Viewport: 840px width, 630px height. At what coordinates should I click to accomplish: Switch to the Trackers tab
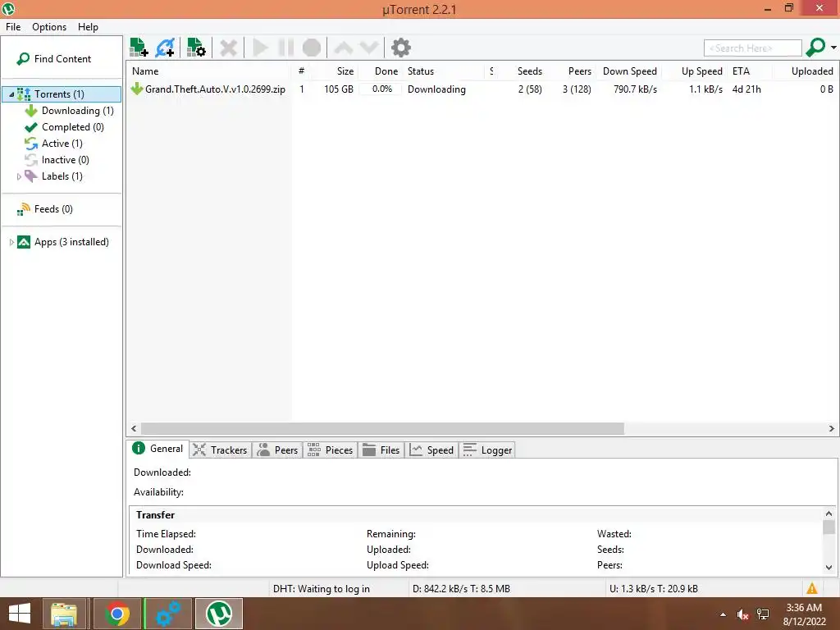tap(220, 450)
